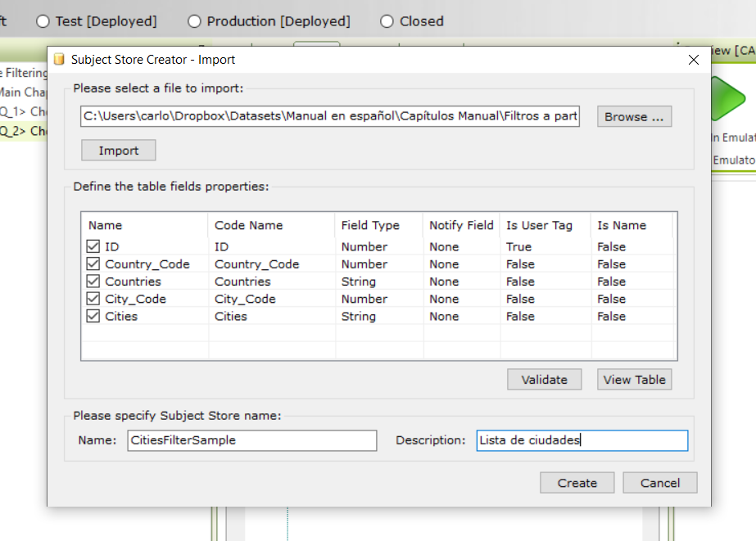
Task: Open View Table button
Action: tap(634, 380)
